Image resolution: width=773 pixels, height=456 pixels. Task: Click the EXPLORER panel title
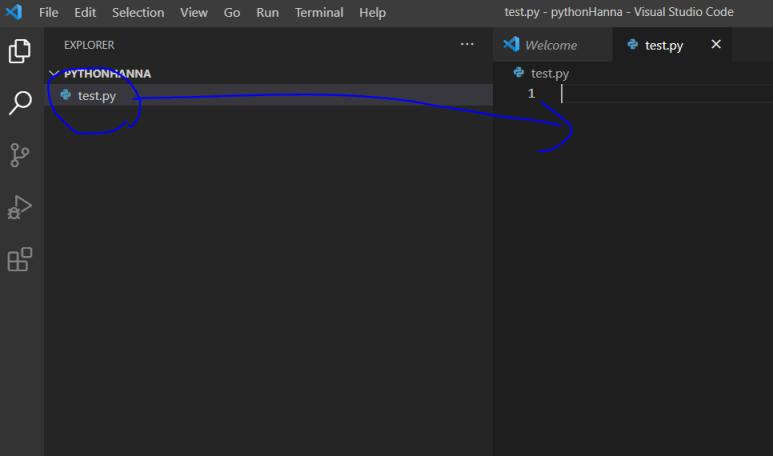(x=89, y=45)
